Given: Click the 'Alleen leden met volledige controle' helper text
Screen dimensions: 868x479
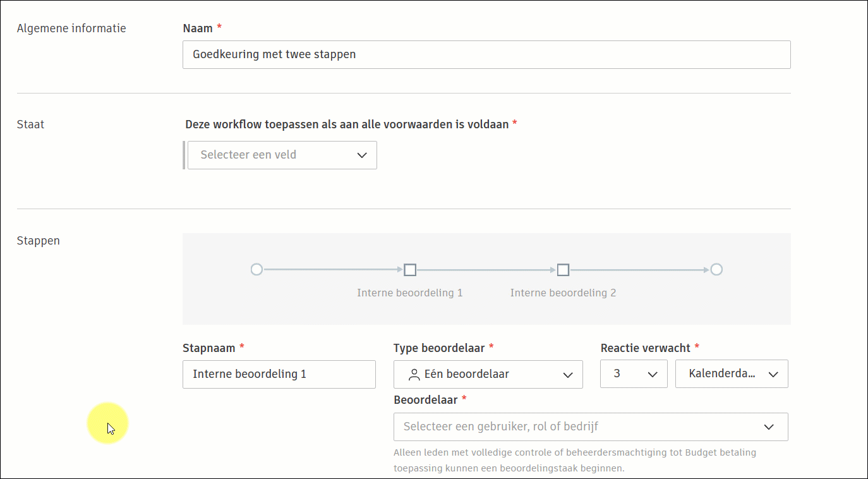Looking at the screenshot, I should (574, 452).
